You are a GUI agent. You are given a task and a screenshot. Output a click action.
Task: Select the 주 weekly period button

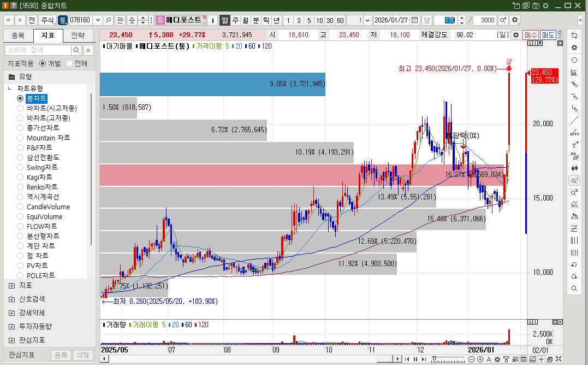(x=235, y=20)
